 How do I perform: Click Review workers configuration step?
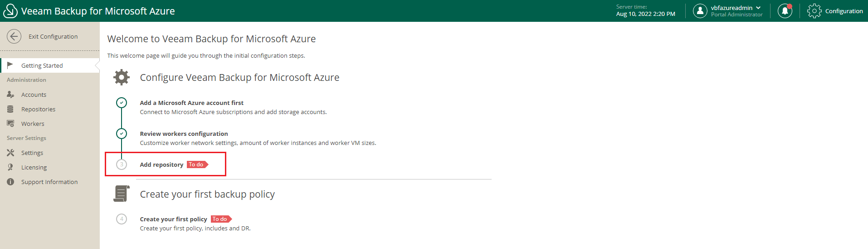click(x=184, y=134)
